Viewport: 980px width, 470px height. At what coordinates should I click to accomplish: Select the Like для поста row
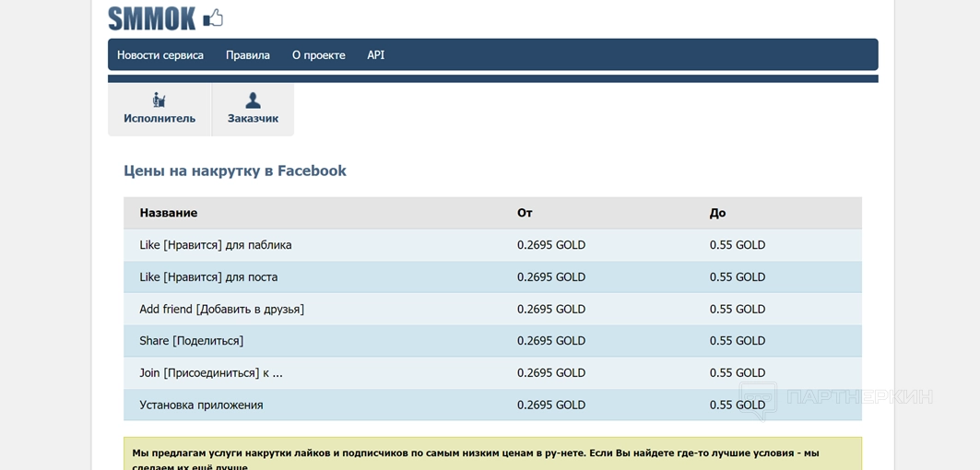coord(208,277)
